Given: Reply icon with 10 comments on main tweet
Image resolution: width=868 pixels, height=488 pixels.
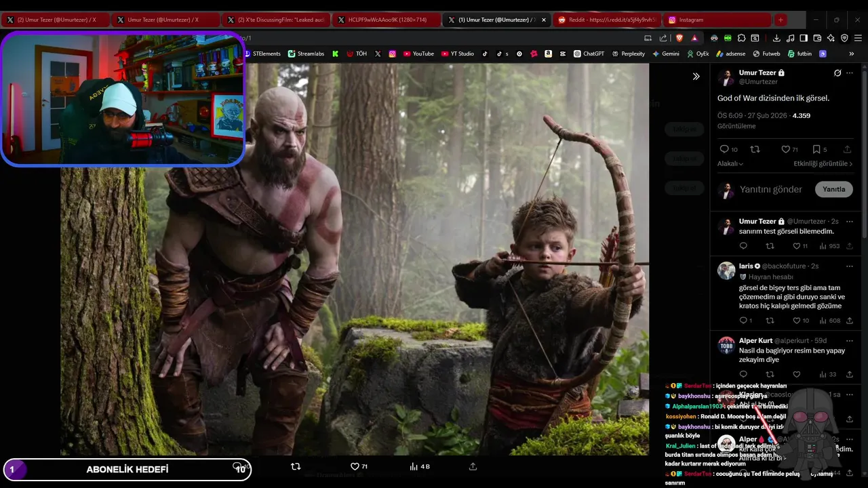Looking at the screenshot, I should point(728,149).
